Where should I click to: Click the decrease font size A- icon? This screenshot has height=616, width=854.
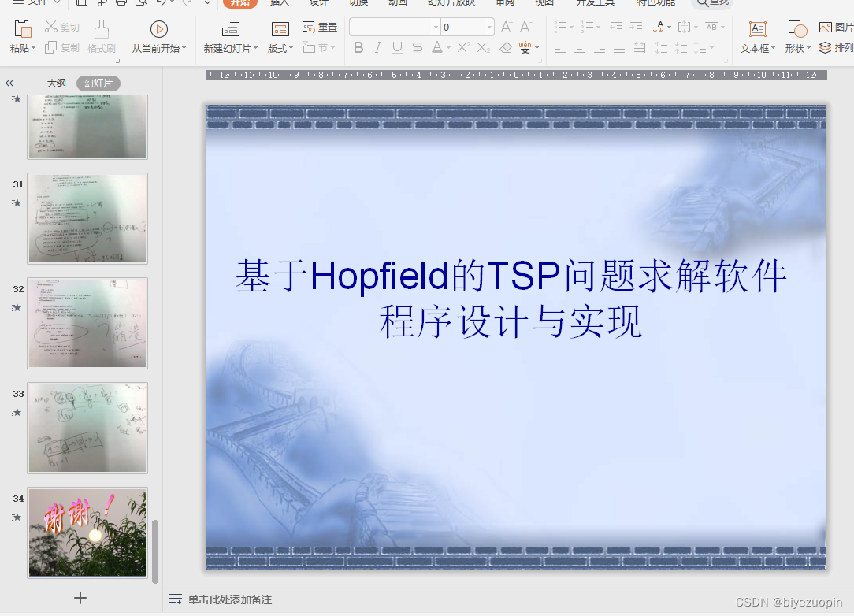pyautogui.click(x=525, y=27)
